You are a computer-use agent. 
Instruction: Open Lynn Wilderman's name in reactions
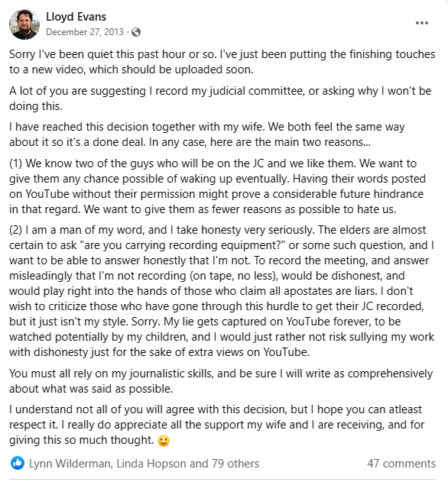pyautogui.click(x=70, y=464)
